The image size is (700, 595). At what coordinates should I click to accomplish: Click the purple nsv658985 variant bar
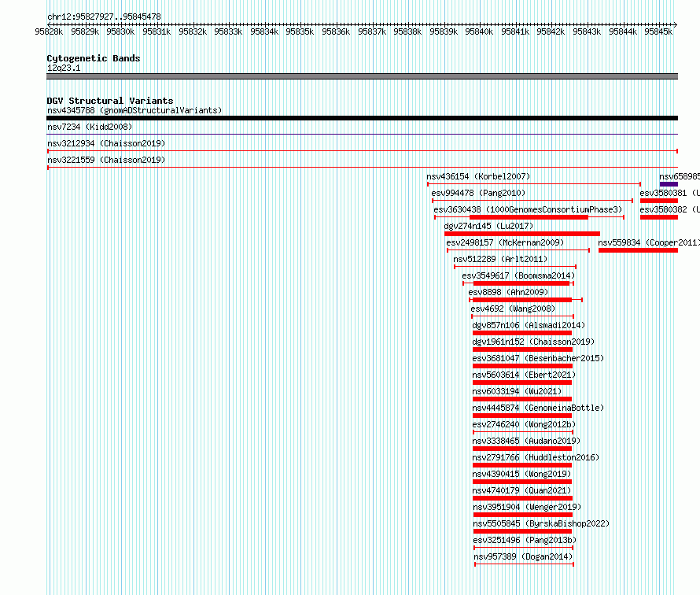click(669, 184)
